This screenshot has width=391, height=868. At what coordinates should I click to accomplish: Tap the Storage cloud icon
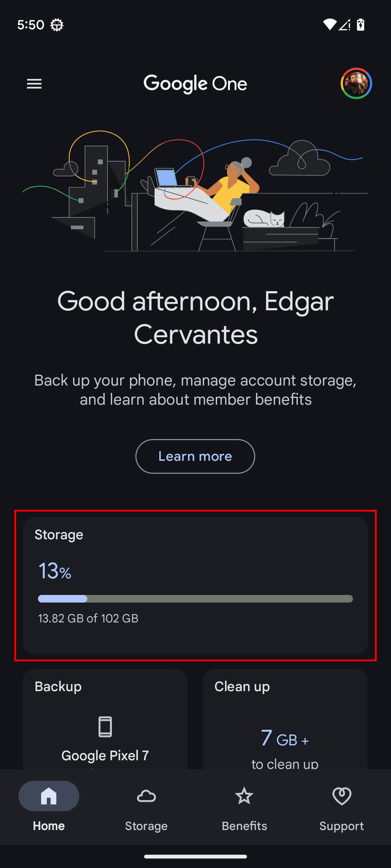pos(146,796)
